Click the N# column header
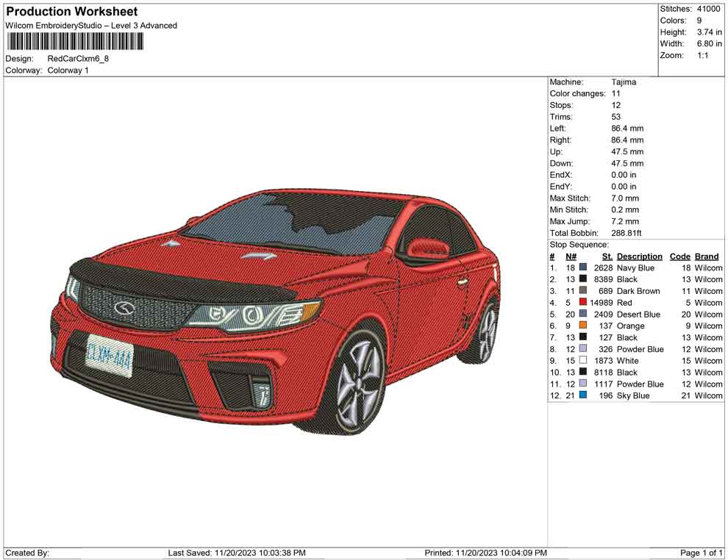This screenshot has width=728, height=560. click(571, 256)
